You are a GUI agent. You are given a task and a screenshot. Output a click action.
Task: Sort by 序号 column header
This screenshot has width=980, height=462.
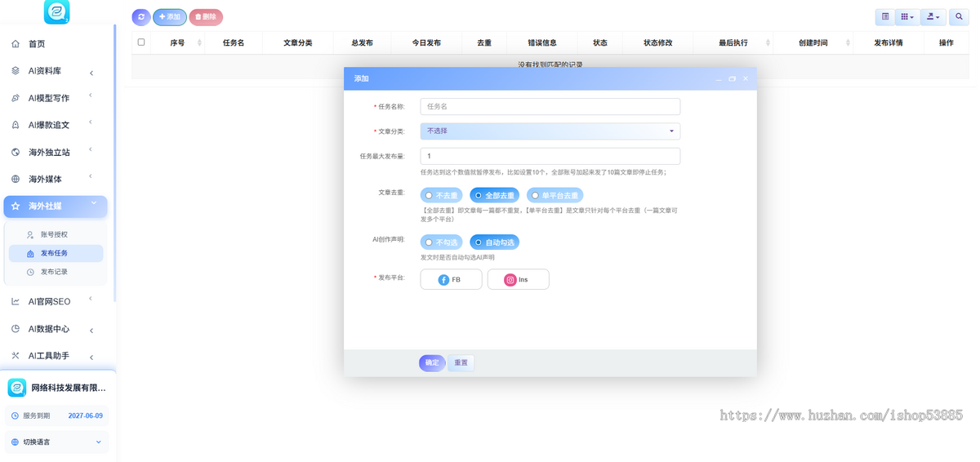point(177,42)
